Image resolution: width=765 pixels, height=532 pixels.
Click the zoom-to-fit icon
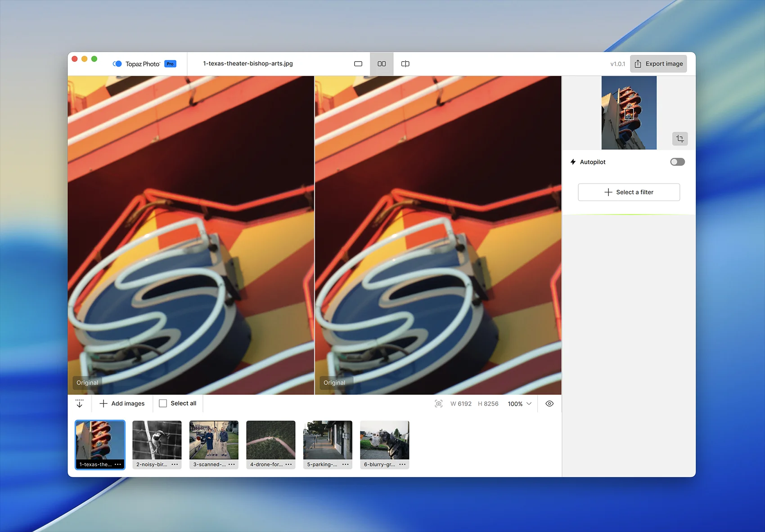click(x=439, y=404)
